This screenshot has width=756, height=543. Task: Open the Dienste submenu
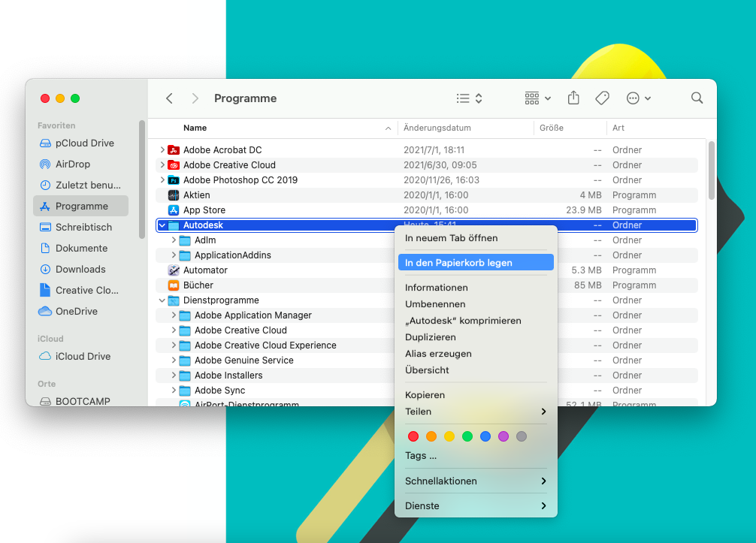click(476, 506)
